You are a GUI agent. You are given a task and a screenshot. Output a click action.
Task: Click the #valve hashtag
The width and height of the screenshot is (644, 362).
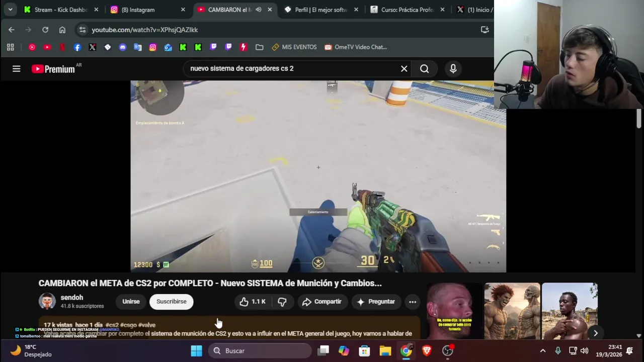(x=147, y=325)
